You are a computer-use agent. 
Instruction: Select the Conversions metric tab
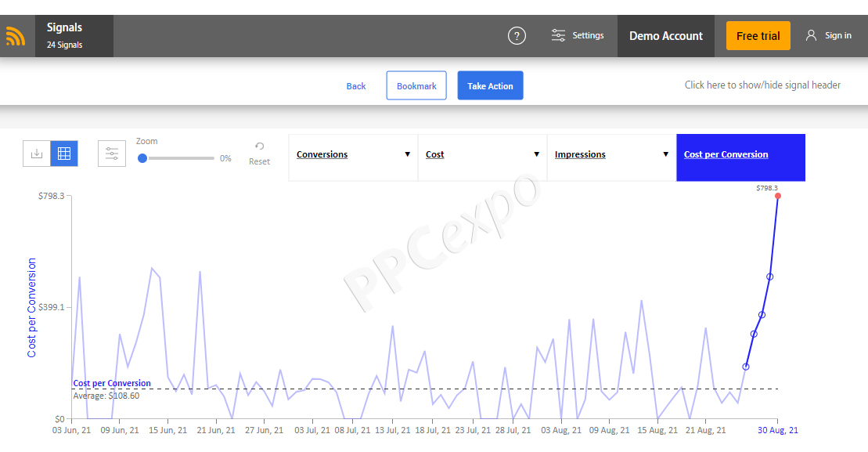pyautogui.click(x=353, y=157)
